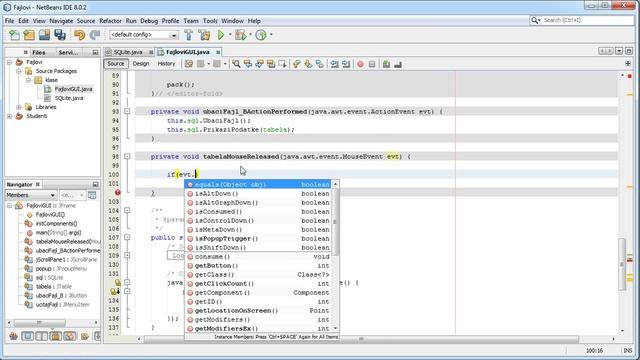Open the Debug menu
The width and height of the screenshot is (640, 360).
tap(149, 21)
